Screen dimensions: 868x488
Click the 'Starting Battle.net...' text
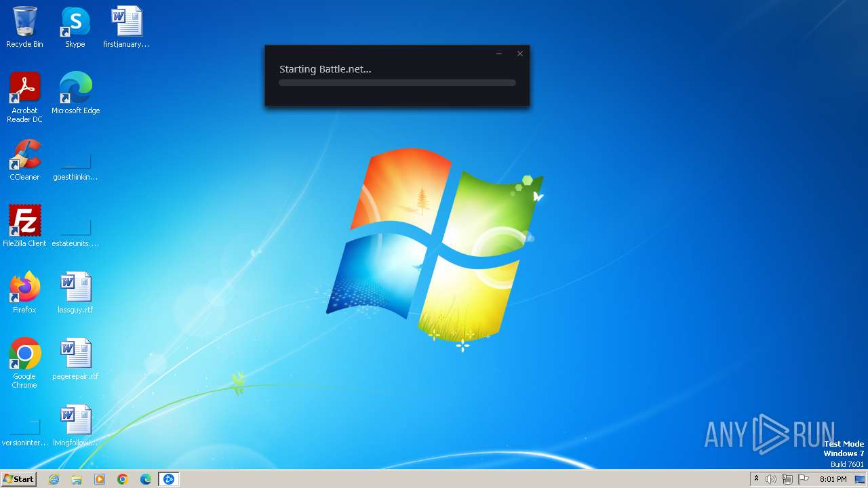325,69
